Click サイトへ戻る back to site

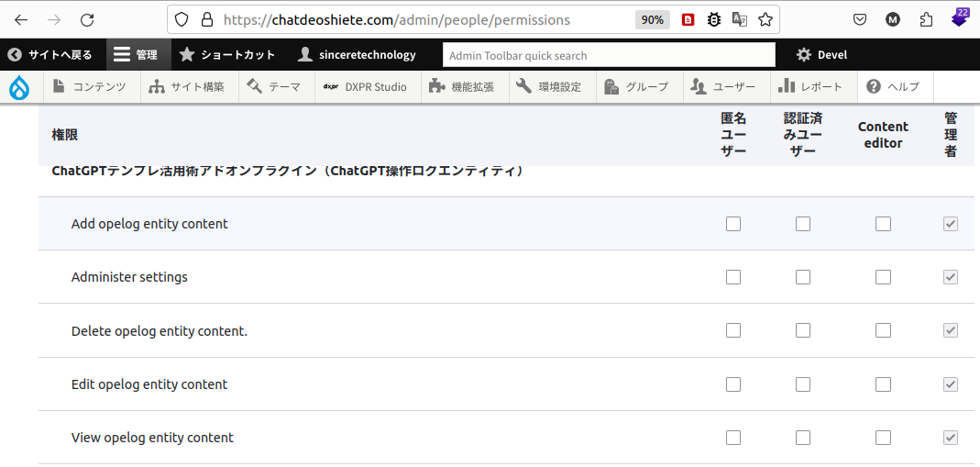pyautogui.click(x=50, y=55)
